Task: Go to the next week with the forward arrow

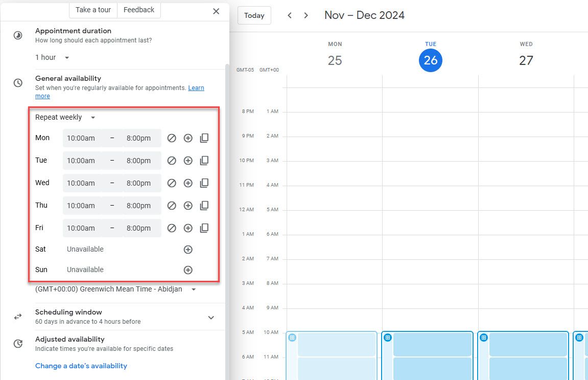Action: click(305, 15)
